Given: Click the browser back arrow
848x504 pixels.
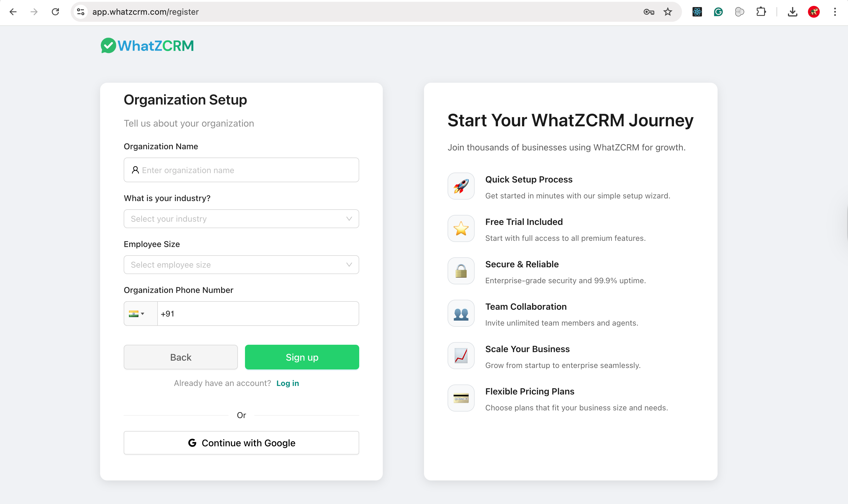Looking at the screenshot, I should pos(13,12).
